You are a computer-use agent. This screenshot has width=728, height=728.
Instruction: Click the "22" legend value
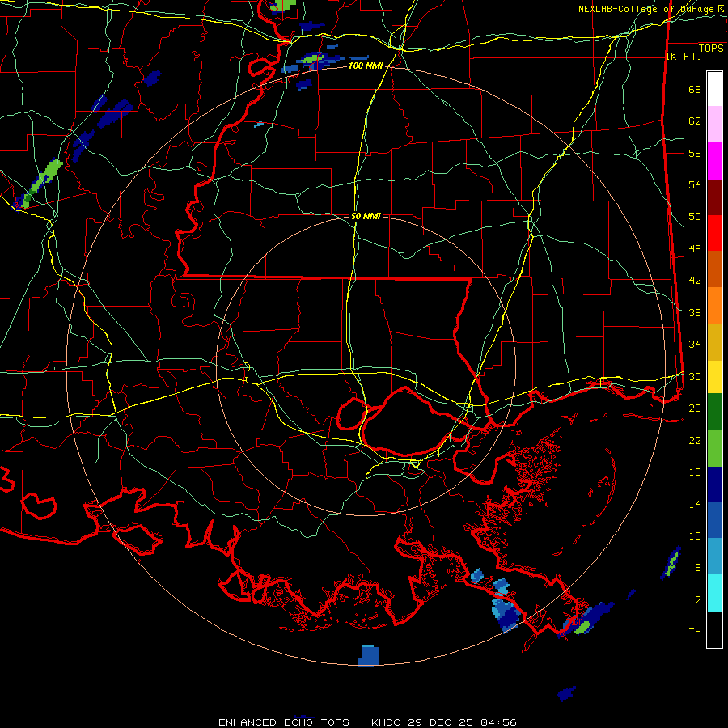point(695,440)
